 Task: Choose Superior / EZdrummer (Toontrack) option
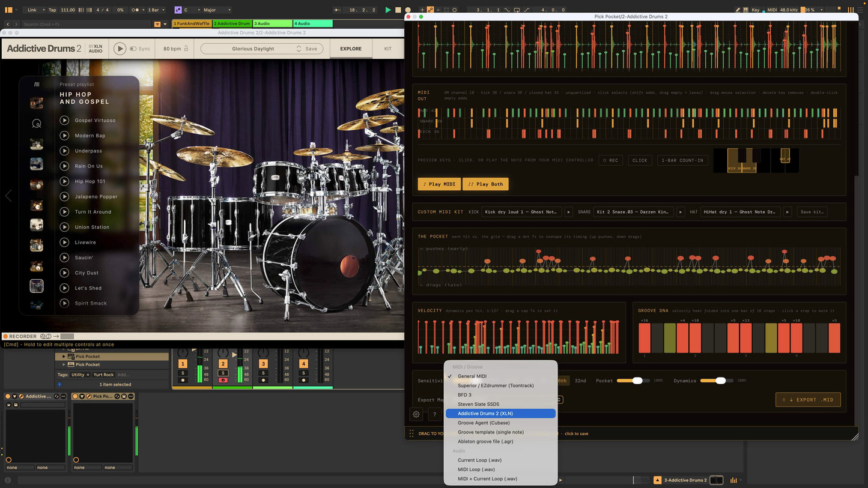point(500,385)
